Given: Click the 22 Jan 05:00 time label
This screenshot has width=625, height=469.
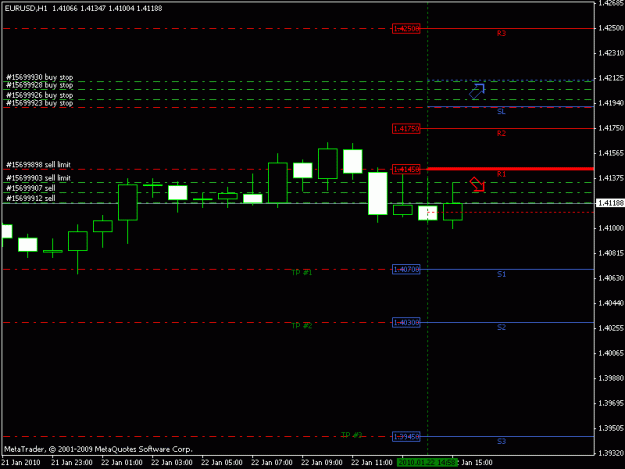Looking at the screenshot, I should (x=222, y=463).
